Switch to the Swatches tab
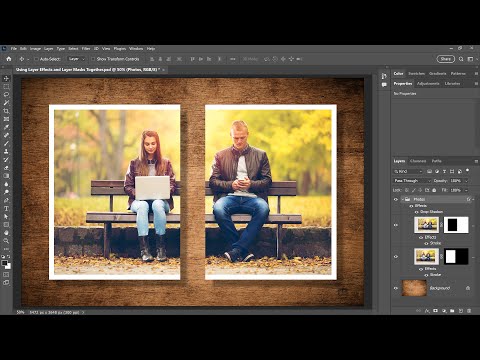The width and height of the screenshot is (480, 360). pyautogui.click(x=417, y=74)
